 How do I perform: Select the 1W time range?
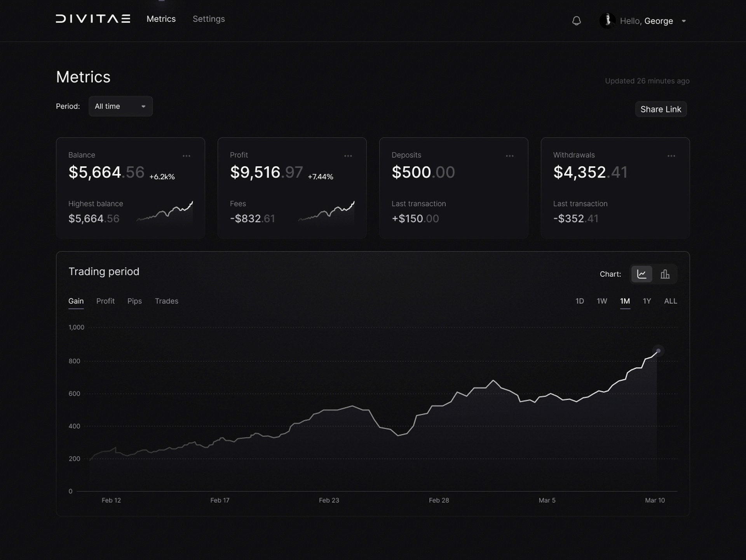602,301
